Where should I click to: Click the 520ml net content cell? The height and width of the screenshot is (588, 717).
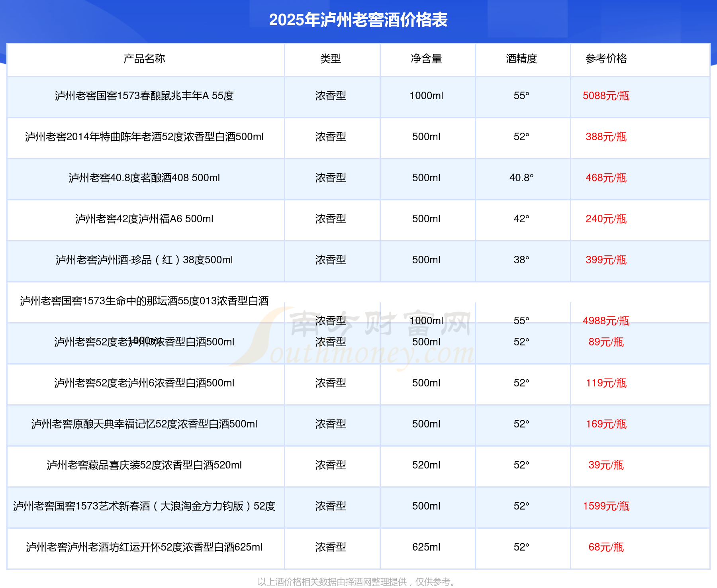coord(426,465)
